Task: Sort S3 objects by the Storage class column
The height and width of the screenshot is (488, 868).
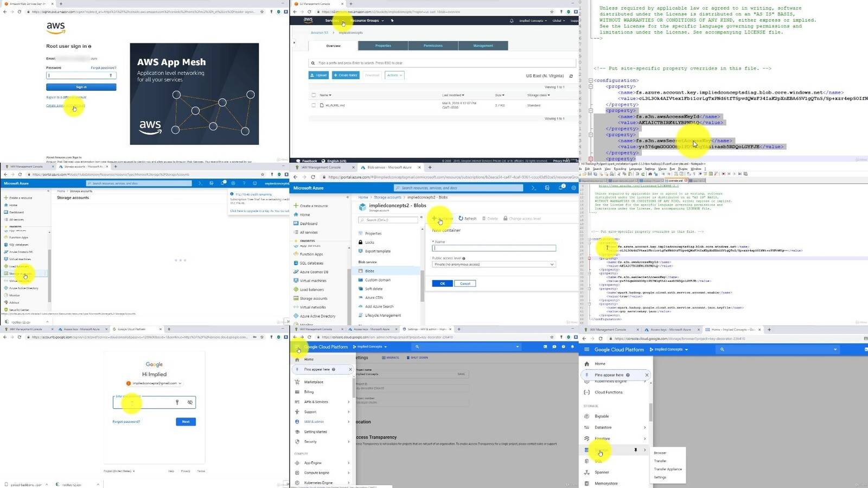Action: point(538,95)
